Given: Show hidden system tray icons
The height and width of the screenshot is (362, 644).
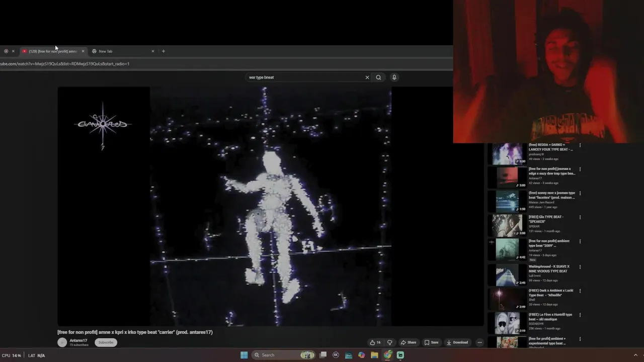Looking at the screenshot, I should coord(636,355).
